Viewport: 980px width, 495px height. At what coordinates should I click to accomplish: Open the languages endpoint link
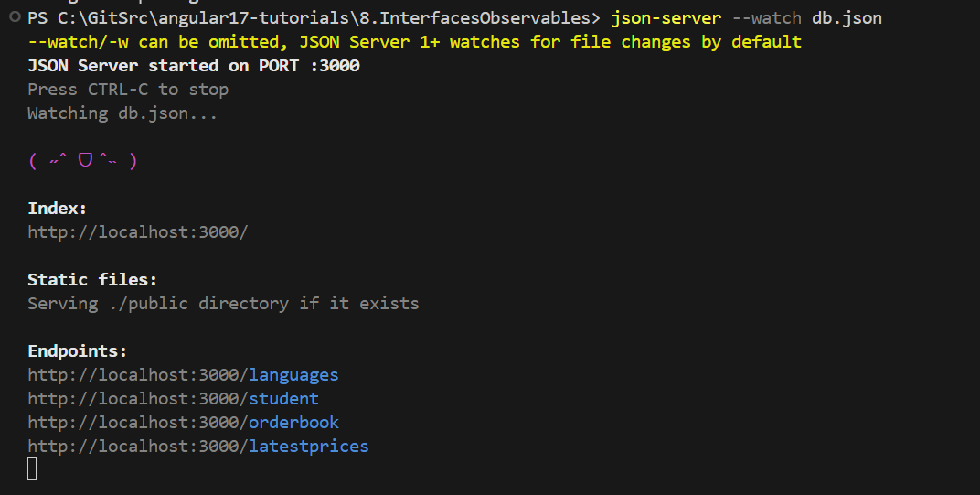183,375
